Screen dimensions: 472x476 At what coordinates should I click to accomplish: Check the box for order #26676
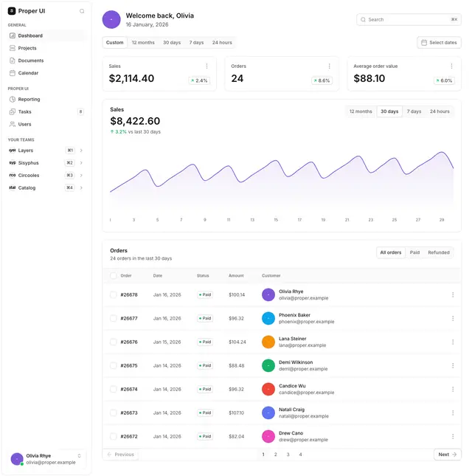coord(113,342)
